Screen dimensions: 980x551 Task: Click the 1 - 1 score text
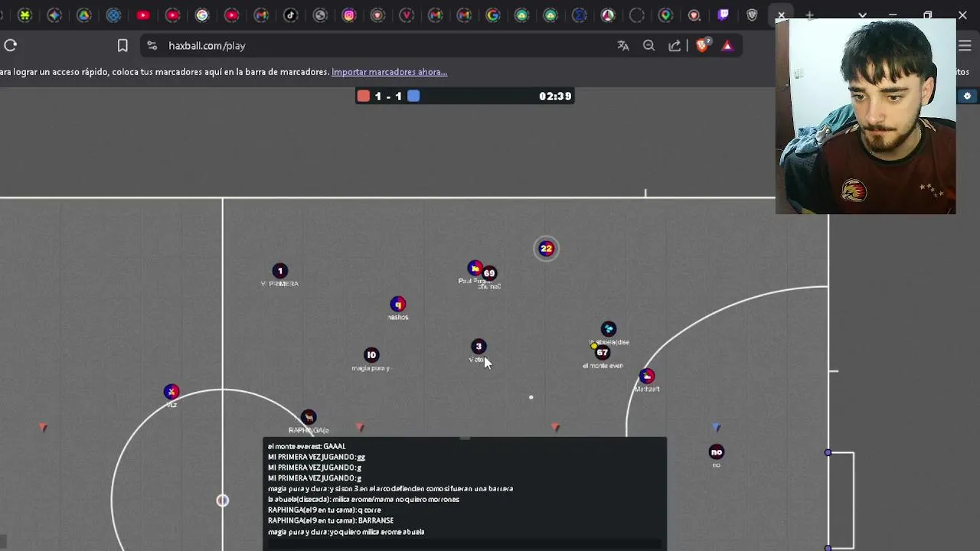pos(388,96)
